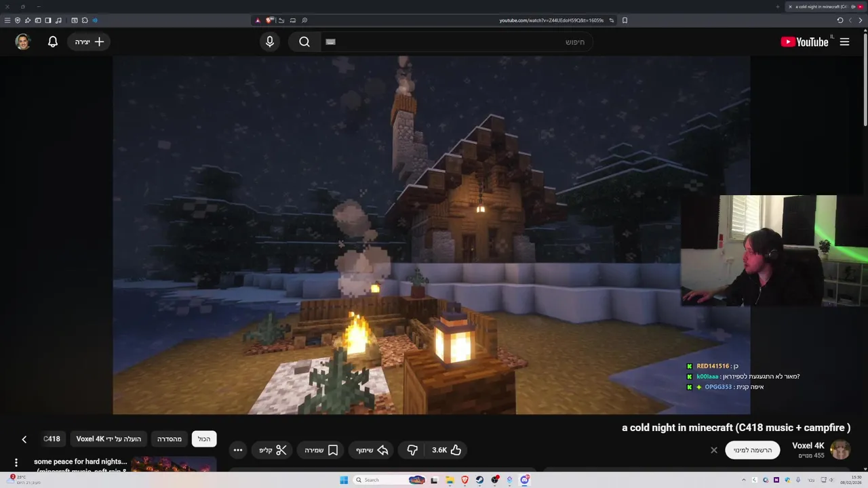
Task: Open the Windows Start menu
Action: point(344,480)
